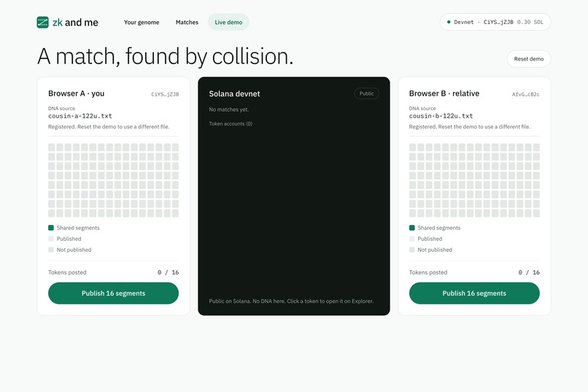Click the No matches yet. text
Viewport: 588px width, 392px height.
[229, 109]
